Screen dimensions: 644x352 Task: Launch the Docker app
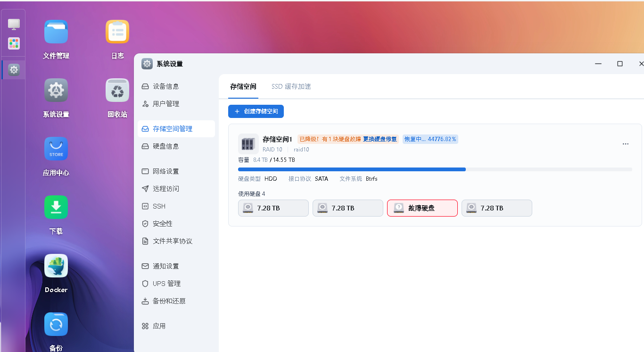[x=56, y=266]
